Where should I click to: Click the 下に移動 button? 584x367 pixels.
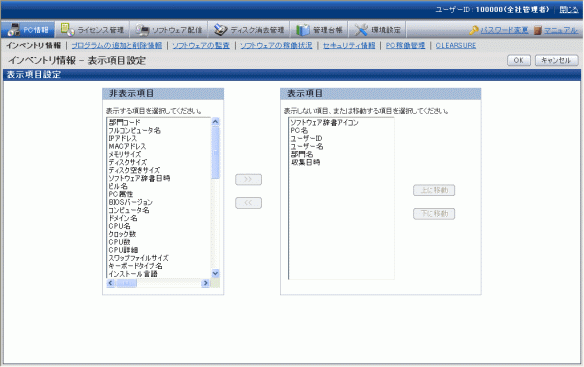coord(434,214)
